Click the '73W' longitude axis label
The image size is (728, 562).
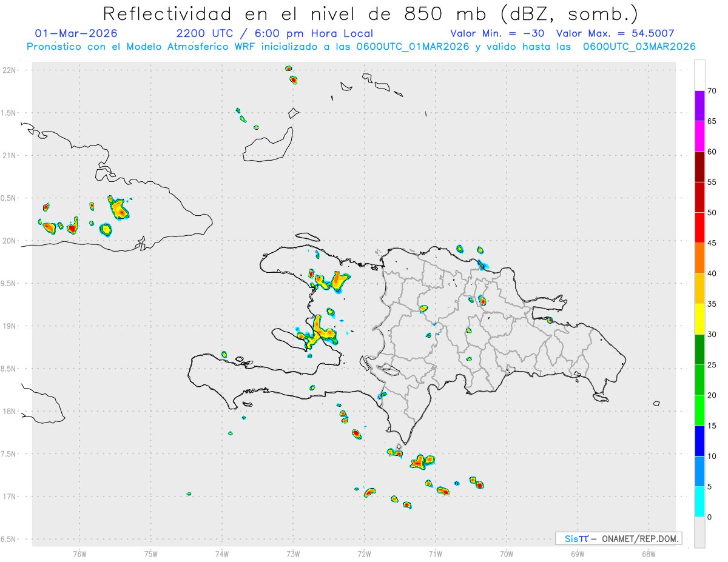coord(293,554)
